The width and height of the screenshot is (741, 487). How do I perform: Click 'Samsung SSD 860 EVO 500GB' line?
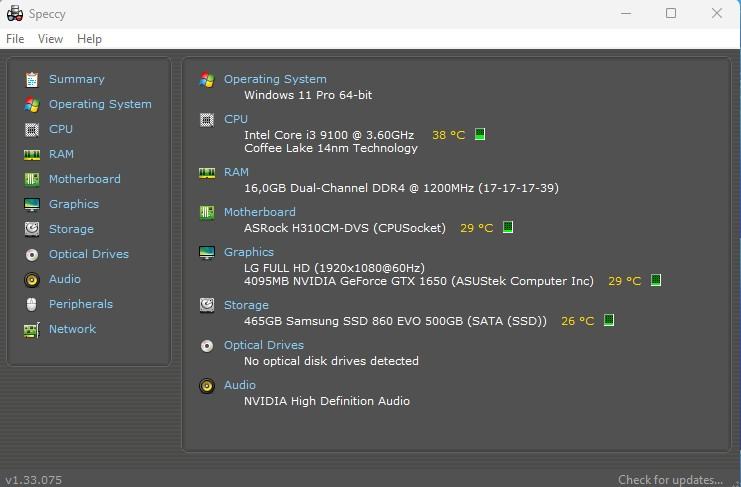[x=395, y=321]
